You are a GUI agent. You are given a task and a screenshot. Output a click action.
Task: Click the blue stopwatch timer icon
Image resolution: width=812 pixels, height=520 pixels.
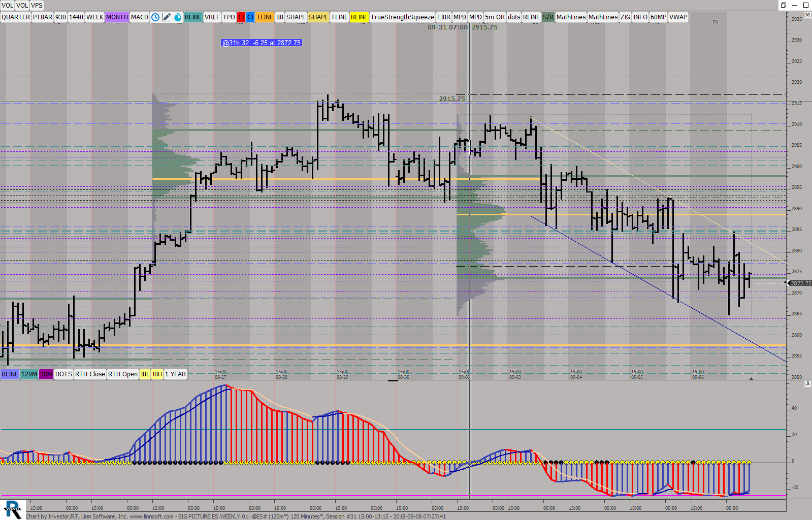178,17
